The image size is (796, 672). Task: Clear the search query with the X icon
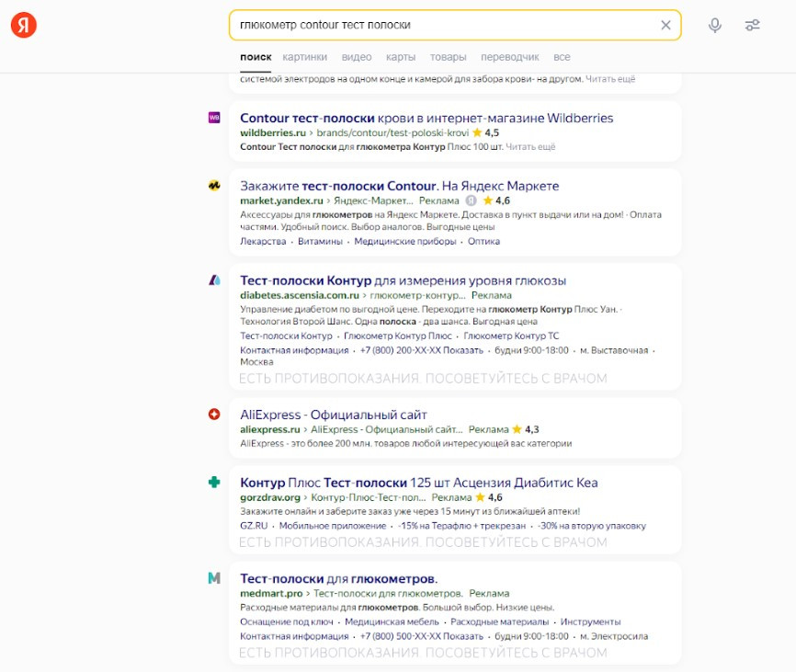(x=665, y=25)
